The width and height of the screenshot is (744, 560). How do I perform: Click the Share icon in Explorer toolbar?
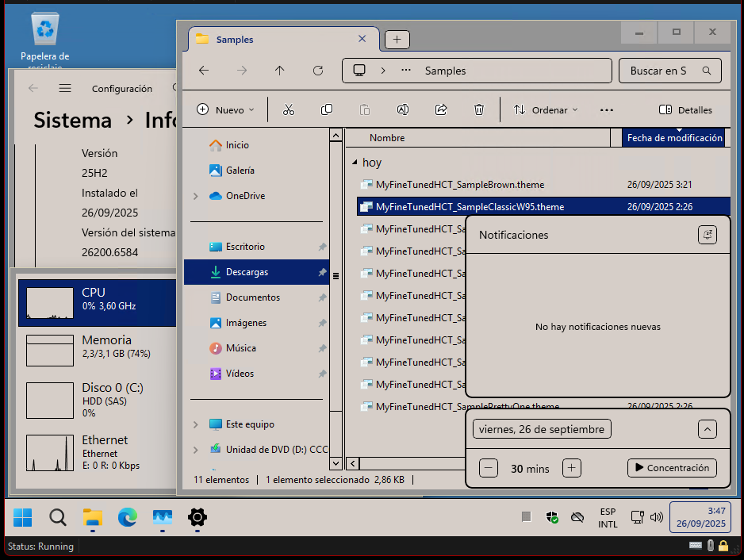(441, 110)
